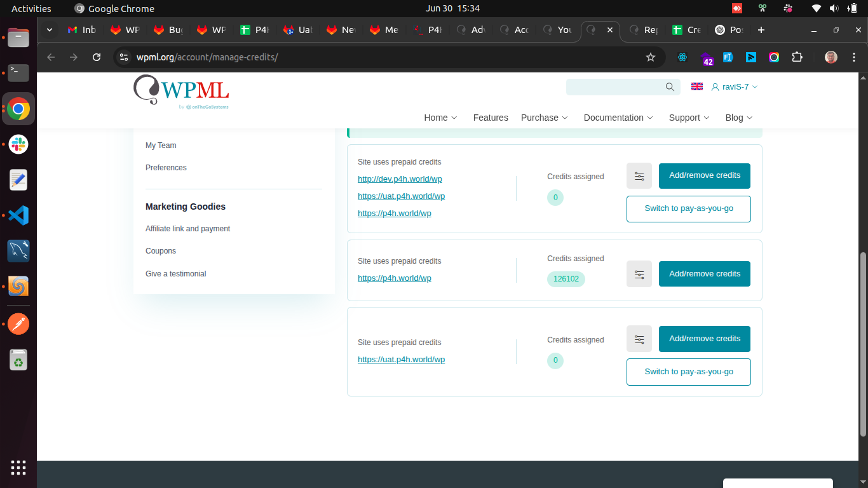Open the http://dev.p4h.world/wp link

tap(400, 179)
